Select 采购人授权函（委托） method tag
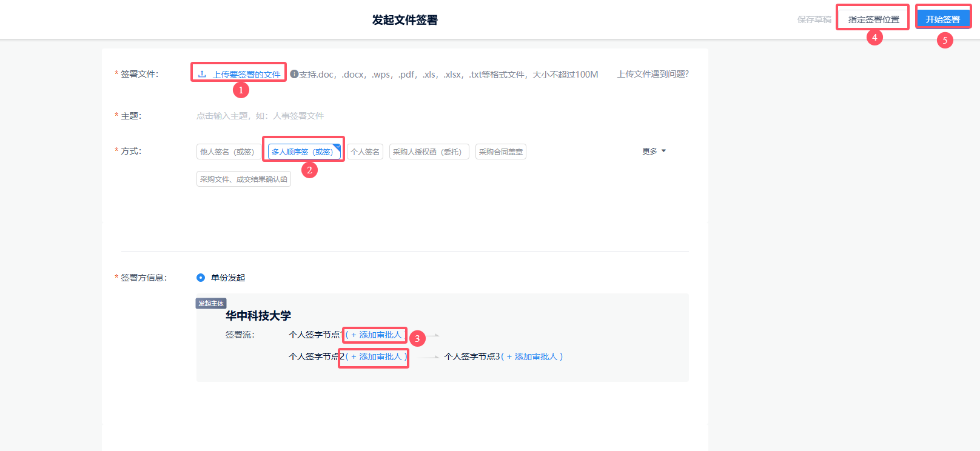This screenshot has width=980, height=451. tap(428, 152)
